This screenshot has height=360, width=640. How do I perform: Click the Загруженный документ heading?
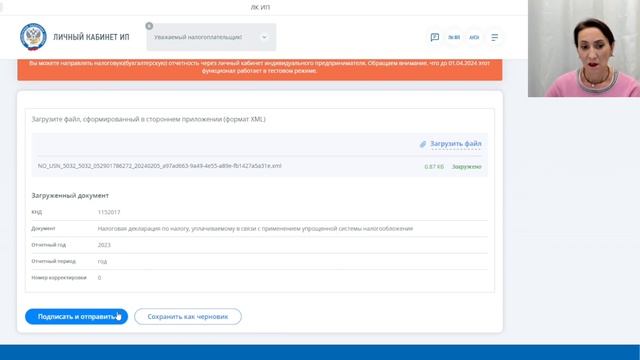coord(70,196)
